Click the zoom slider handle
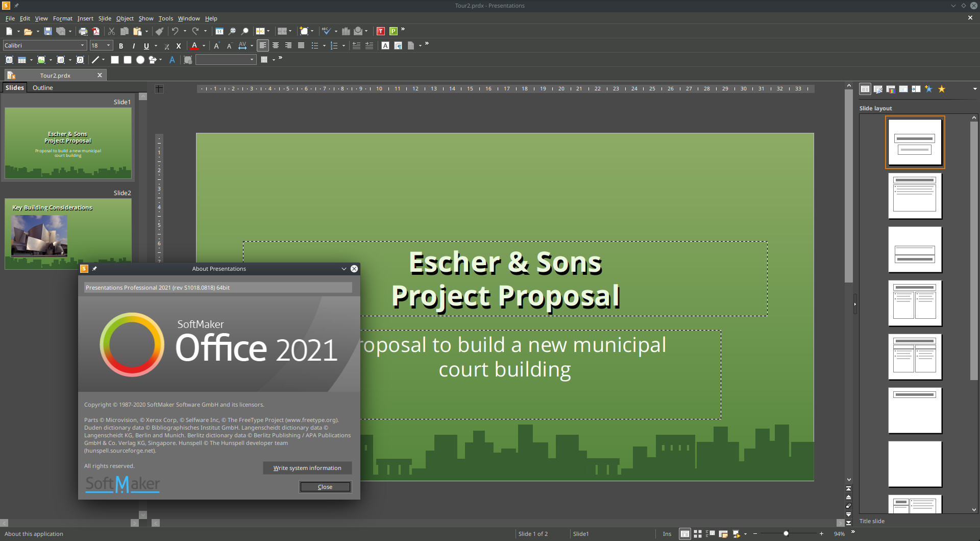This screenshot has height=541, width=980. point(786,534)
